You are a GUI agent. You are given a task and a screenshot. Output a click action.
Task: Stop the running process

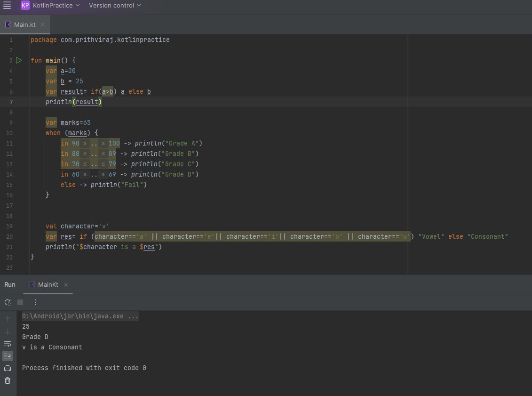point(20,302)
